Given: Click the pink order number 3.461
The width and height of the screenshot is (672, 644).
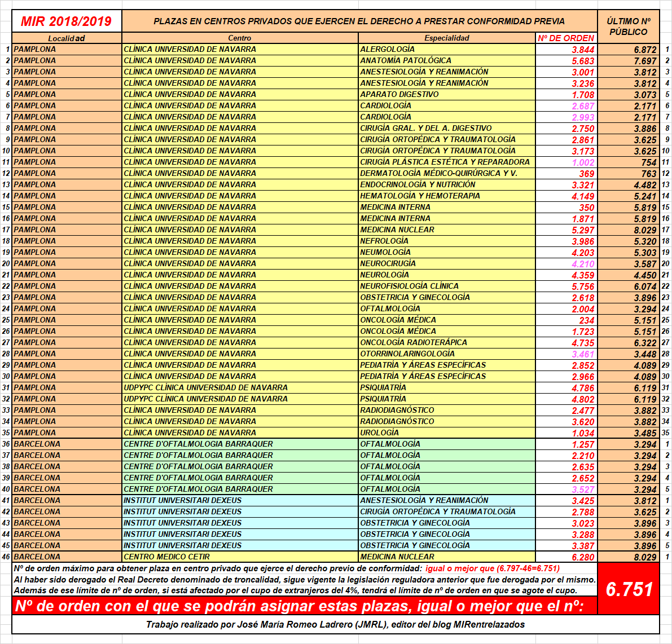Looking at the screenshot, I should coord(566,354).
